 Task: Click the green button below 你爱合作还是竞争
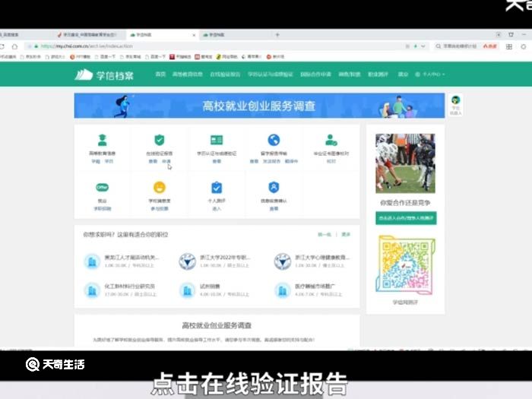click(x=406, y=218)
